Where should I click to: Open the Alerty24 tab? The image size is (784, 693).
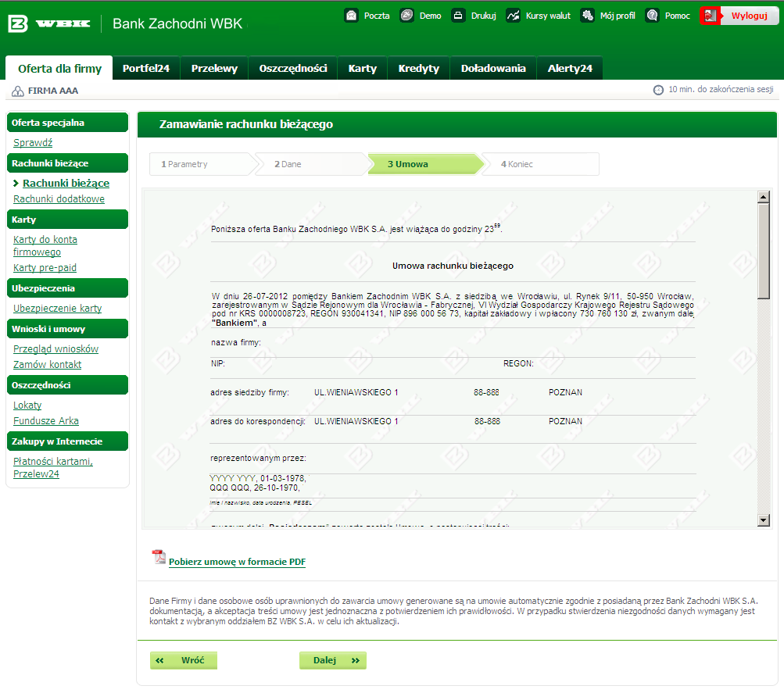pos(570,68)
